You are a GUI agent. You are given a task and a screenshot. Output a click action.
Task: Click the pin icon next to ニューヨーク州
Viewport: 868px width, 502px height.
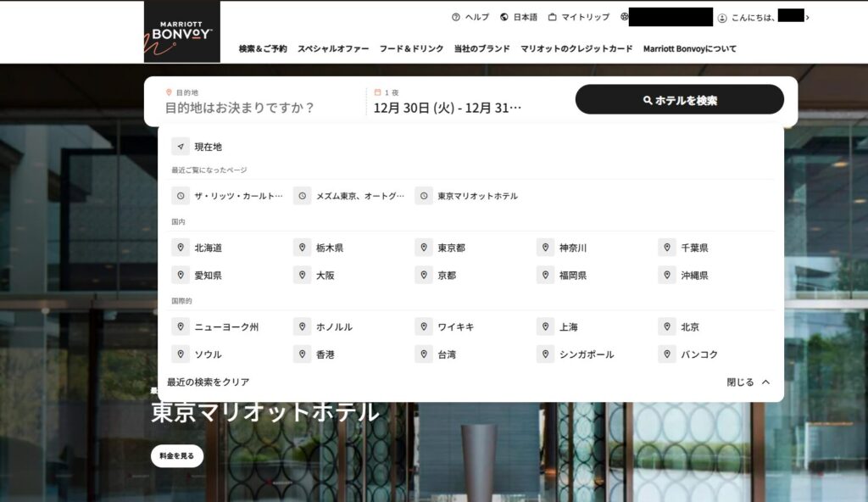tap(180, 326)
